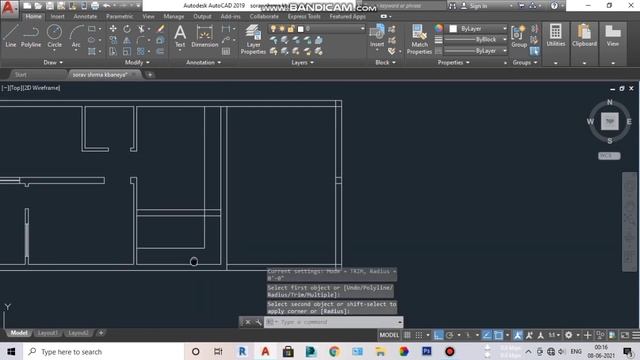Screen dimensions: 640x360
Task: Expand the Block panel
Action: (385, 62)
